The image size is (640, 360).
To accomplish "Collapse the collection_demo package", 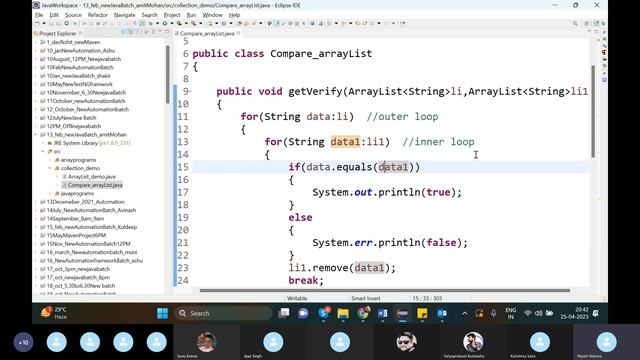I will [50, 168].
